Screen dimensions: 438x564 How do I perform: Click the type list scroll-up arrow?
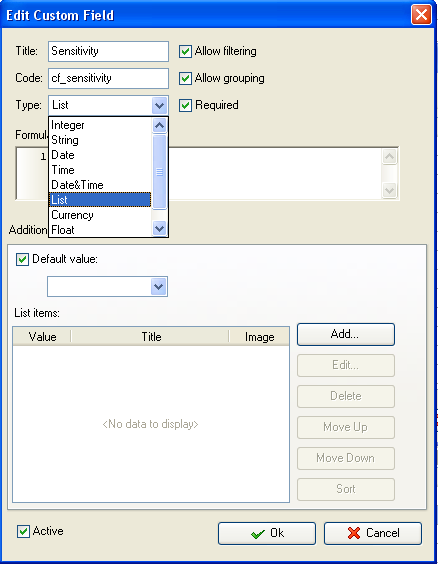pos(159,126)
